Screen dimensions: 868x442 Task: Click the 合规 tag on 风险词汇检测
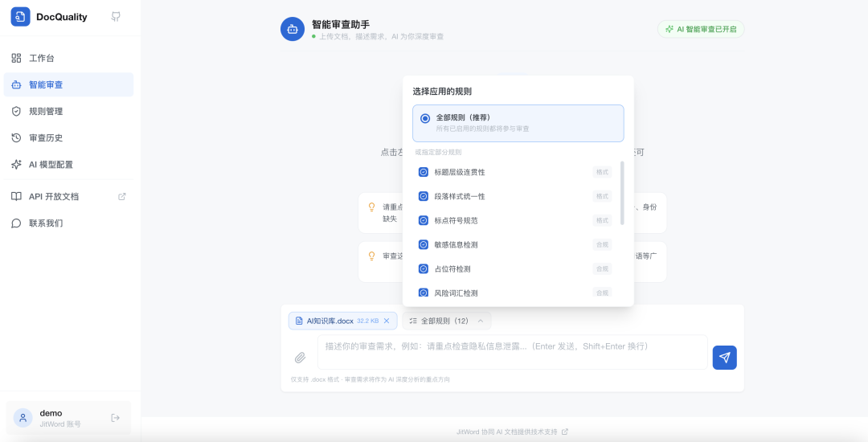pos(602,293)
